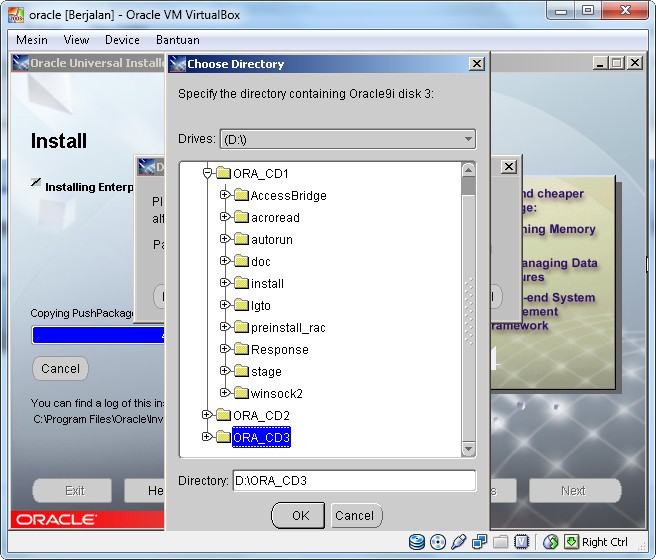Click the VirtualBox hard disk activity icon

coord(416,542)
